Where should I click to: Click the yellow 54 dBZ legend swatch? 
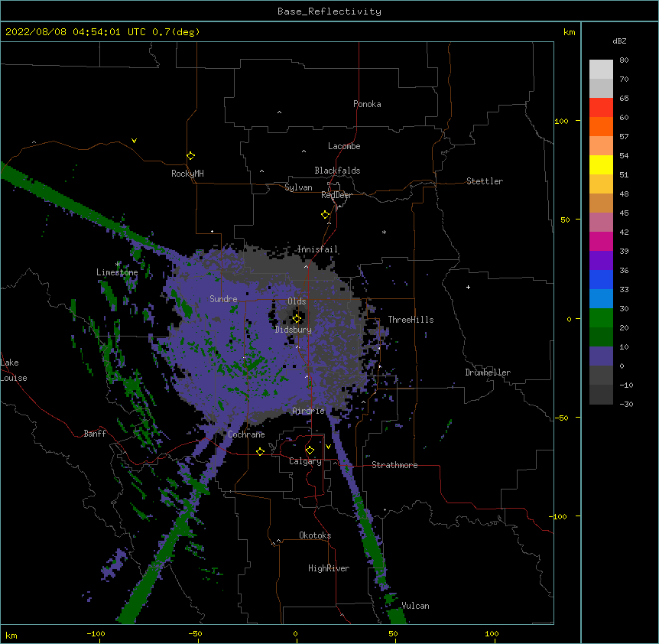tap(601, 164)
